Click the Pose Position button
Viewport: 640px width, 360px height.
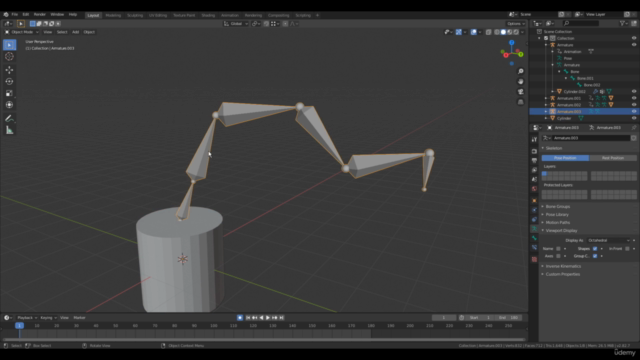[565, 158]
